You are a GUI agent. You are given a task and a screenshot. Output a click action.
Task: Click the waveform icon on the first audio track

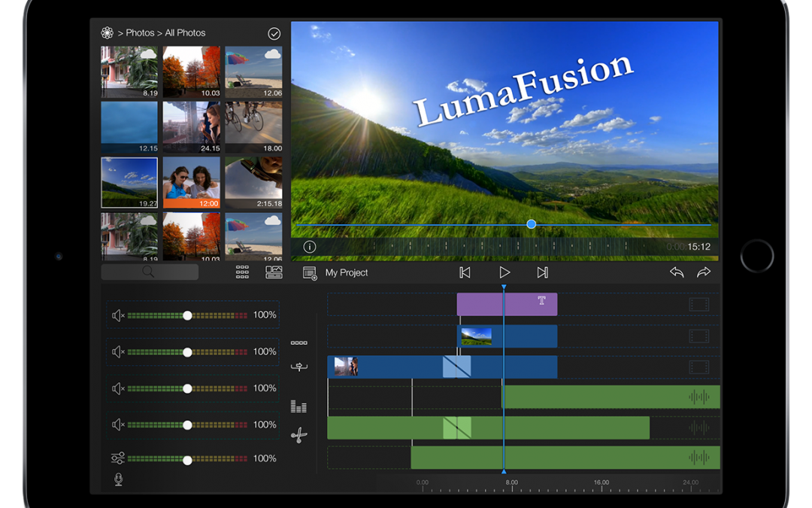[x=699, y=397]
